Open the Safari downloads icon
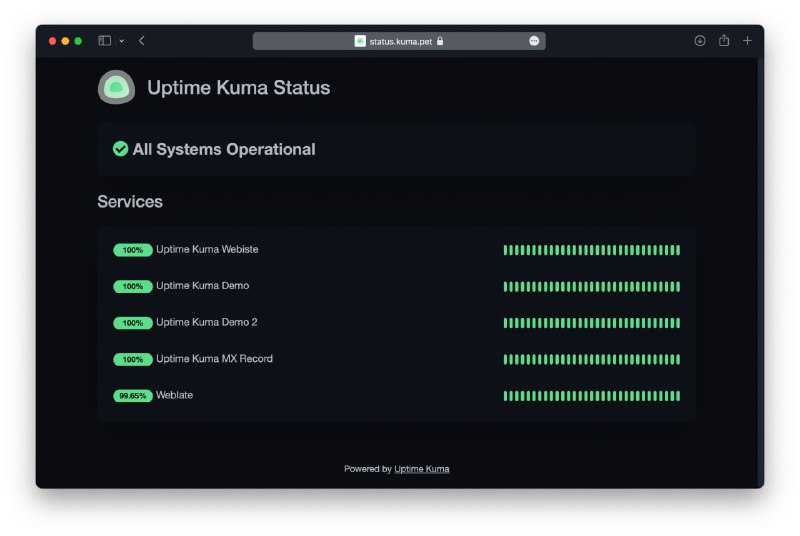The height and width of the screenshot is (536, 800). click(x=700, y=41)
